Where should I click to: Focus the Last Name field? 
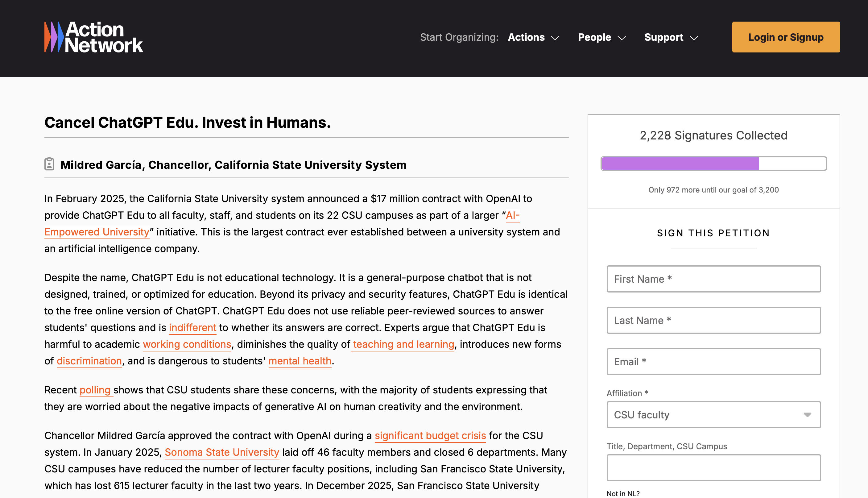(x=713, y=320)
